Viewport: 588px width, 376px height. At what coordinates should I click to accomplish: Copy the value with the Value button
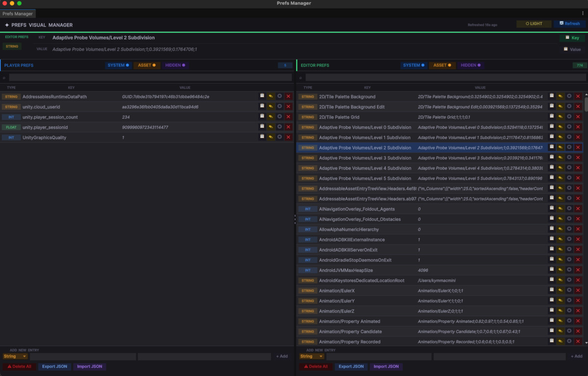(x=572, y=50)
